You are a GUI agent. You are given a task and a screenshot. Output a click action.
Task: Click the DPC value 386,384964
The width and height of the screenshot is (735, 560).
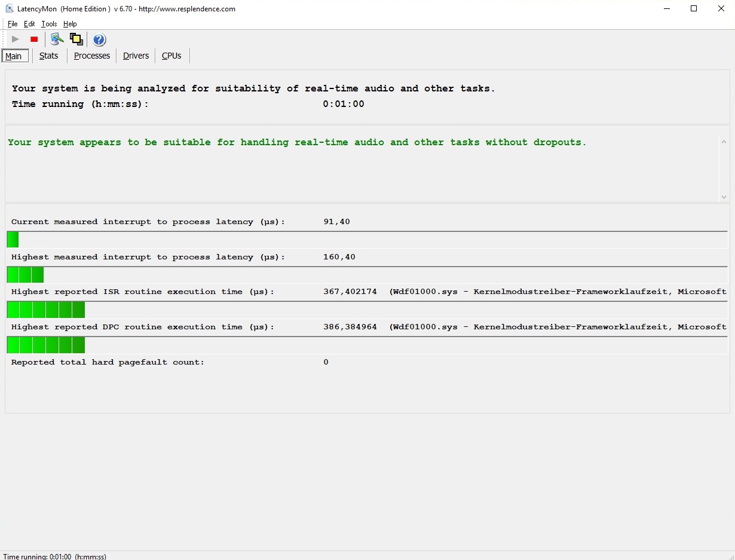(x=350, y=327)
